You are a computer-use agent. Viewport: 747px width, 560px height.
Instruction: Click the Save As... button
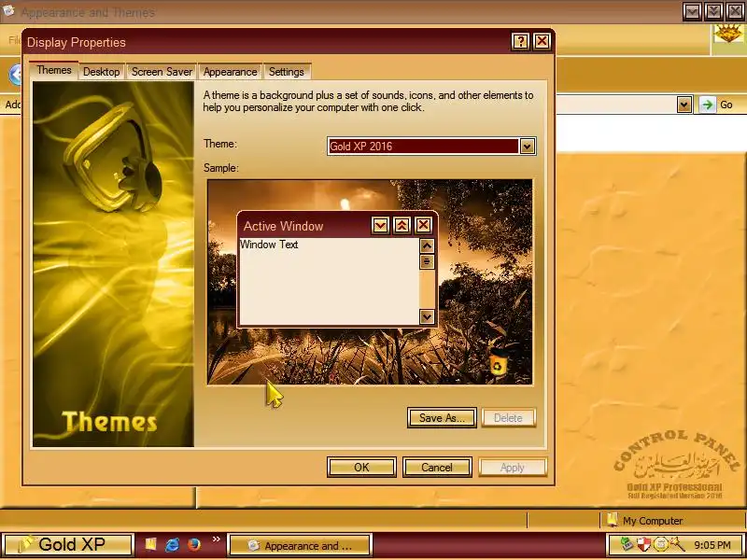click(x=442, y=418)
